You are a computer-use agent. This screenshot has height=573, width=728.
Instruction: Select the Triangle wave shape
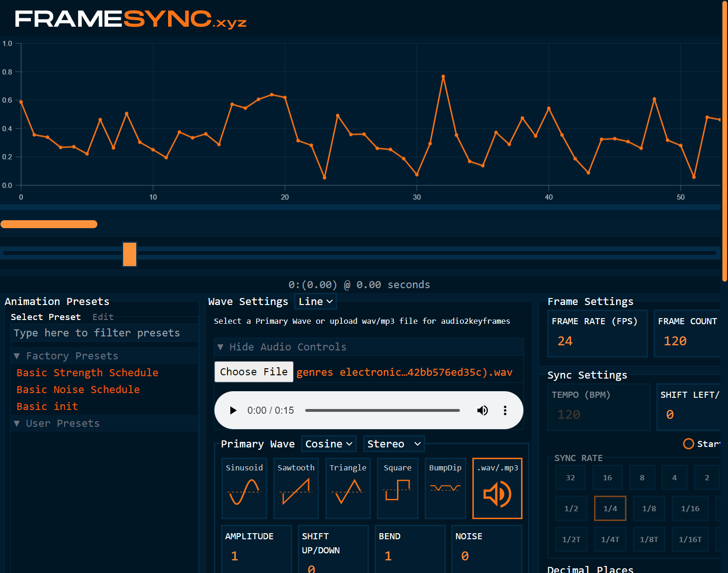tap(348, 488)
